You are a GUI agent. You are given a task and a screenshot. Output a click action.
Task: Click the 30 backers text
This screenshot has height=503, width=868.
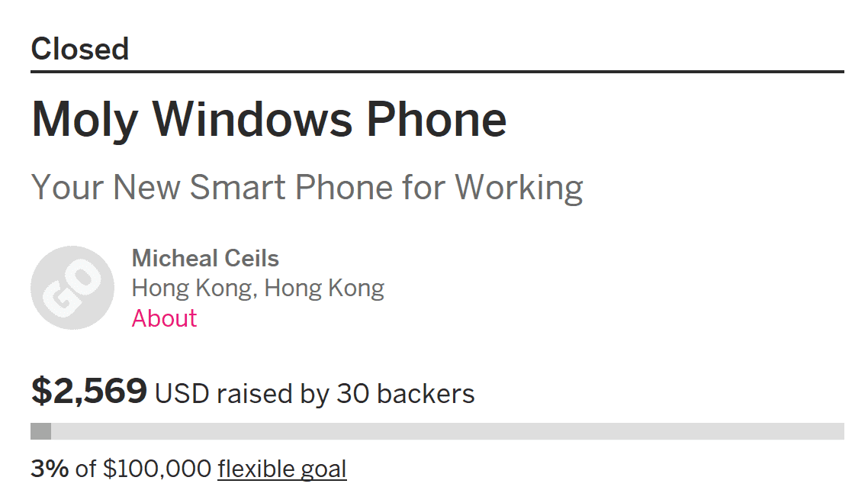coord(405,393)
